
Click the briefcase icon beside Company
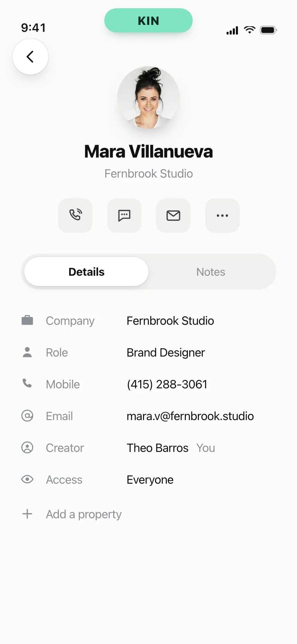27,320
